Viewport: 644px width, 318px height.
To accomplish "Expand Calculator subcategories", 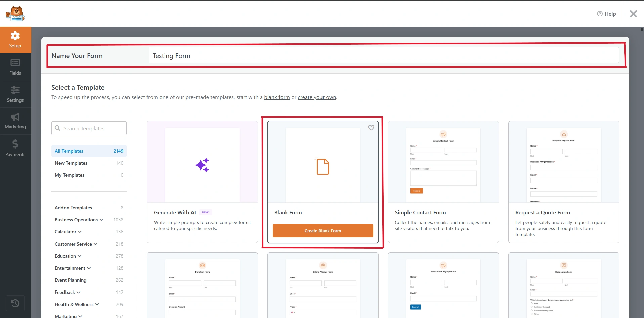I will pyautogui.click(x=80, y=232).
